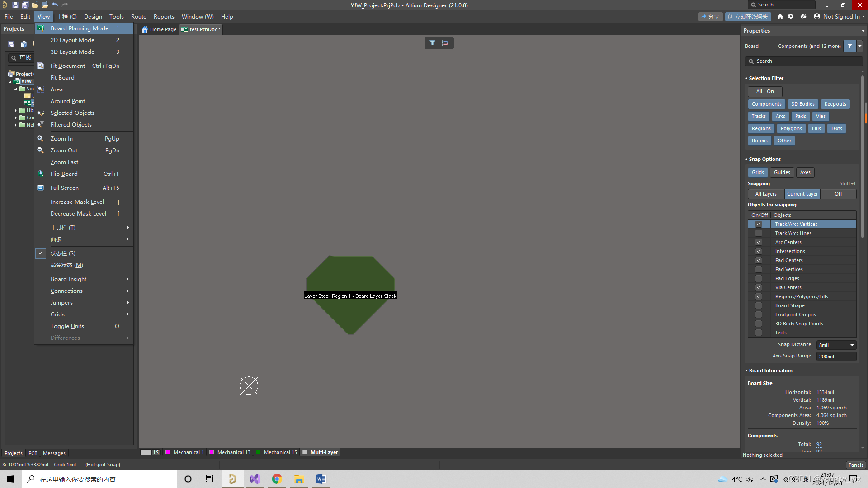
Task: Click the Fit Document magnifier icon
Action: click(41, 66)
